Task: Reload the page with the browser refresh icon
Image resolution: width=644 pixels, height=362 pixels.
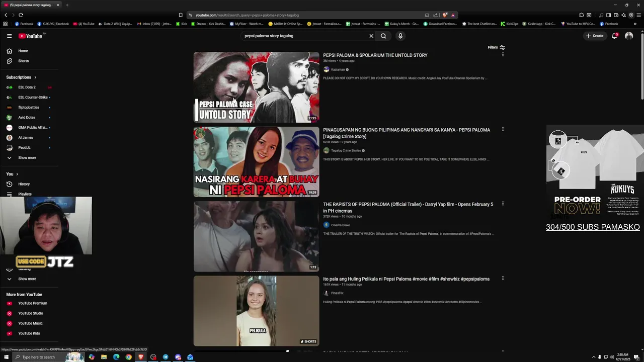Action: pyautogui.click(x=21, y=15)
